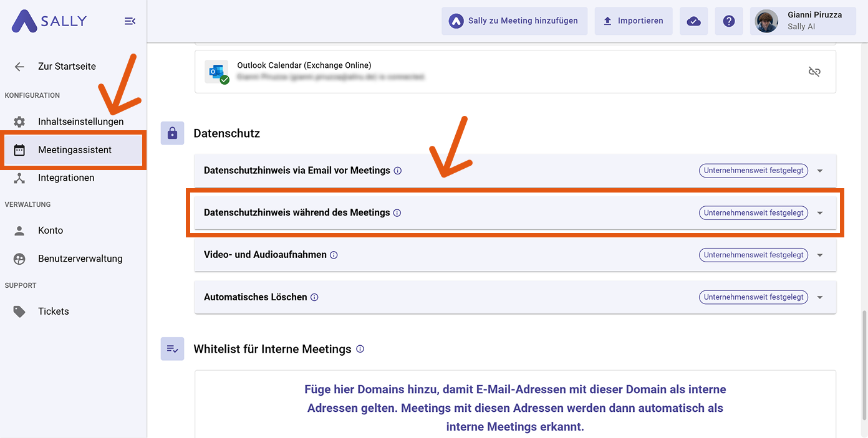Click the Importieren button
Screen dimensions: 868x438
coord(633,21)
